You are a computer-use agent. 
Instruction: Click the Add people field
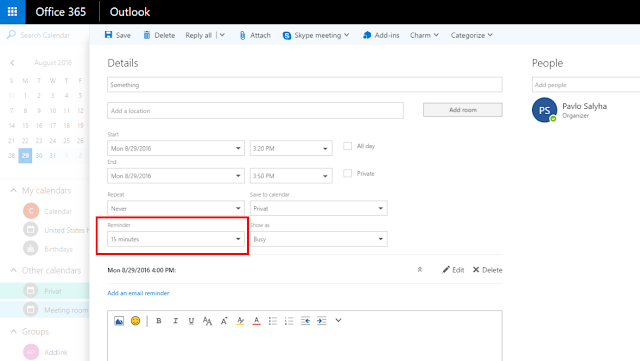[x=586, y=85]
